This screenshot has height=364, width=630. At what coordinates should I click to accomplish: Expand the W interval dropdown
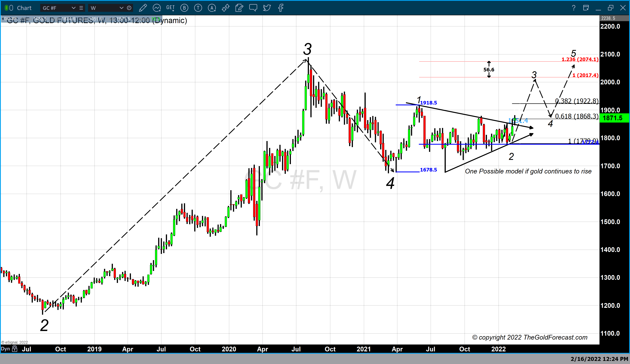coord(121,8)
